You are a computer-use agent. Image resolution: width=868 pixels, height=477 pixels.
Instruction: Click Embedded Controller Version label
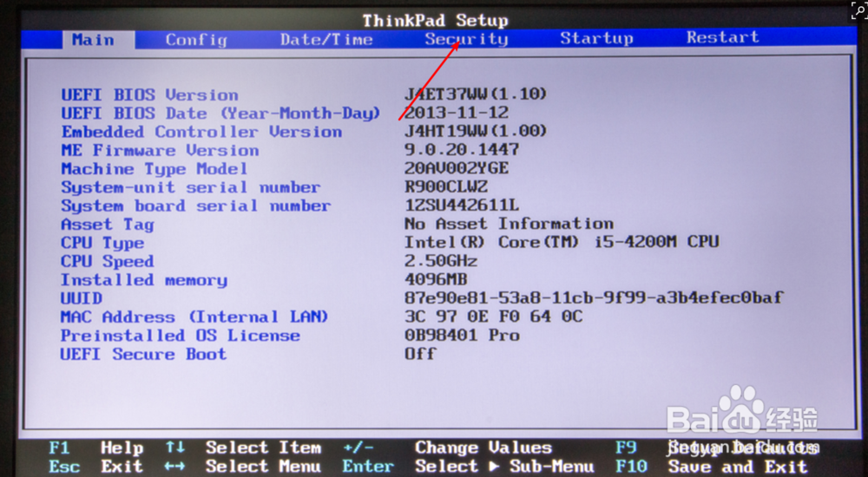click(x=201, y=132)
